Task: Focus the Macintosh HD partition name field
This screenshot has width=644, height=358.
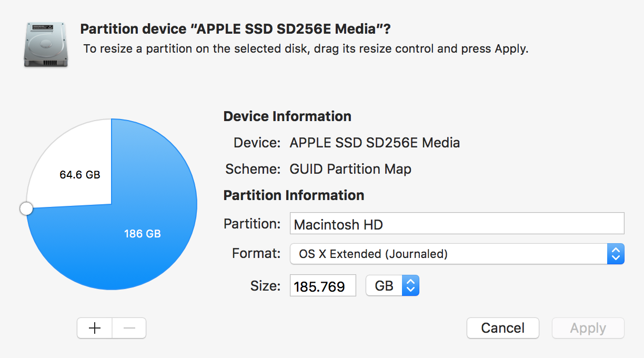Action: pos(457,224)
